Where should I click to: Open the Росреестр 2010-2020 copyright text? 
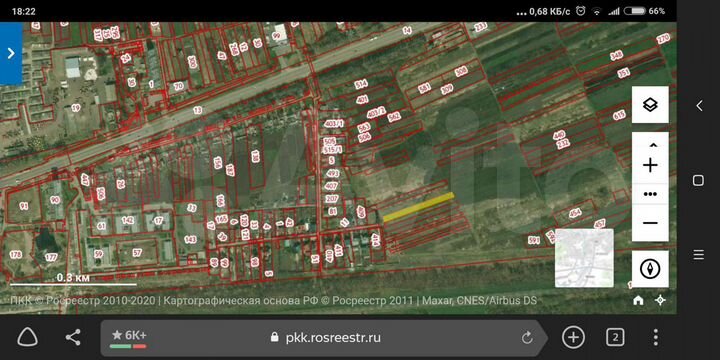pyautogui.click(x=84, y=301)
